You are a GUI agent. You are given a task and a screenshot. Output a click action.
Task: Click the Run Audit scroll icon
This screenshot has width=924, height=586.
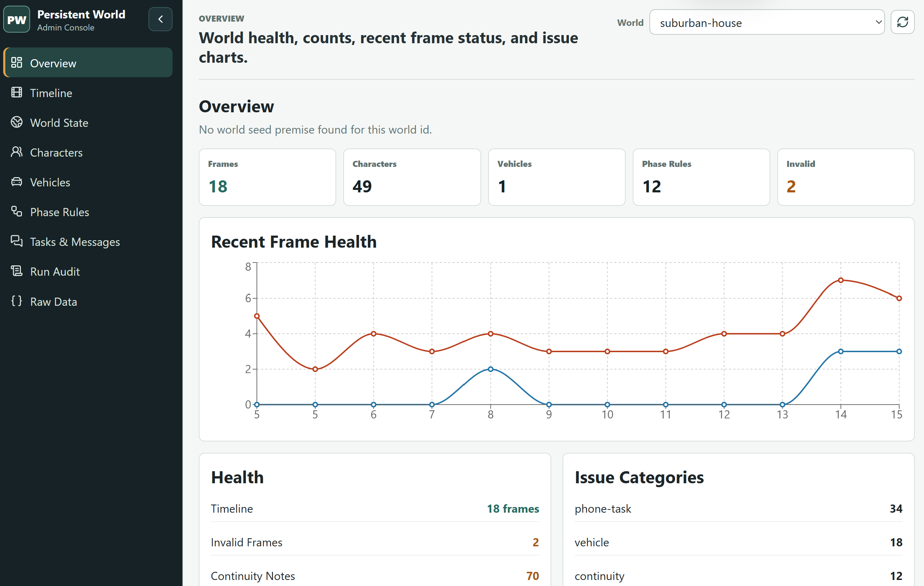click(17, 271)
